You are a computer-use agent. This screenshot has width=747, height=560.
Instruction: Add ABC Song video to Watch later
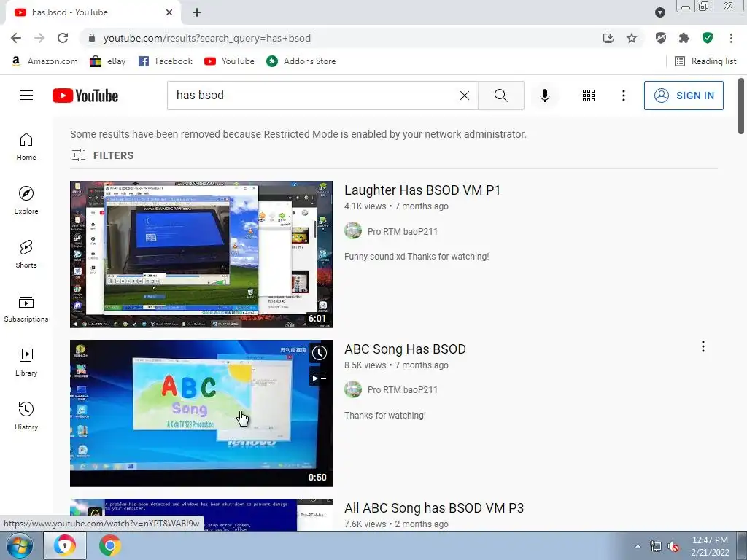(320, 353)
